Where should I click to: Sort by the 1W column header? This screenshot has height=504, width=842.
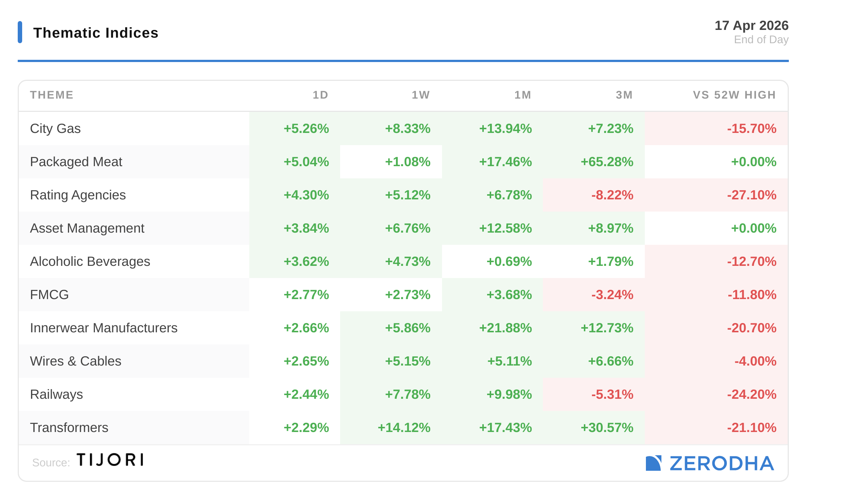(421, 95)
